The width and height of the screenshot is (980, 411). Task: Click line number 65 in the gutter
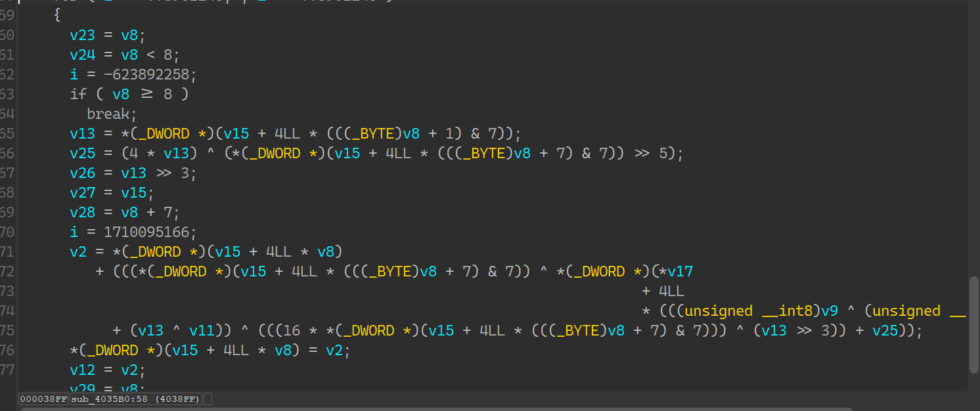click(7, 134)
